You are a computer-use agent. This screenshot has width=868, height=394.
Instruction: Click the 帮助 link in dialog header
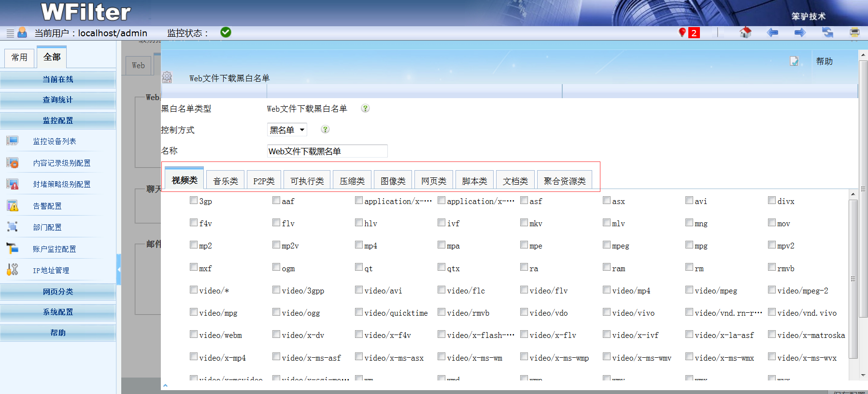(824, 61)
